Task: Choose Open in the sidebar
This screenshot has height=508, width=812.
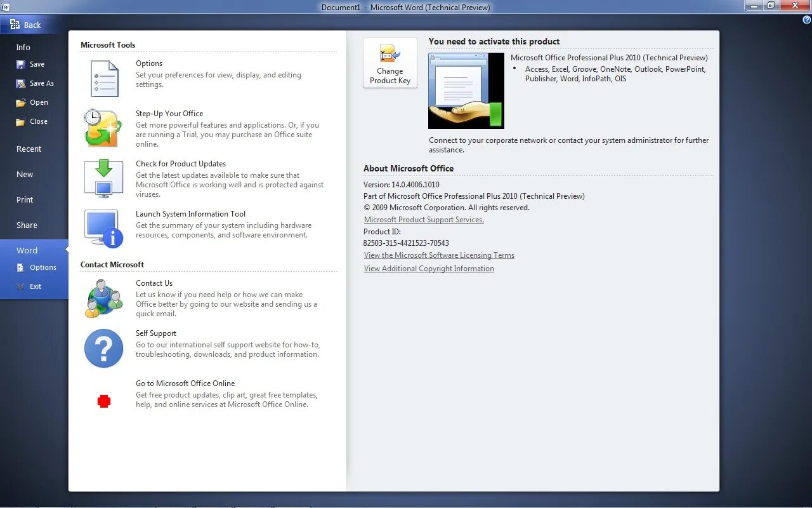Action: click(39, 102)
